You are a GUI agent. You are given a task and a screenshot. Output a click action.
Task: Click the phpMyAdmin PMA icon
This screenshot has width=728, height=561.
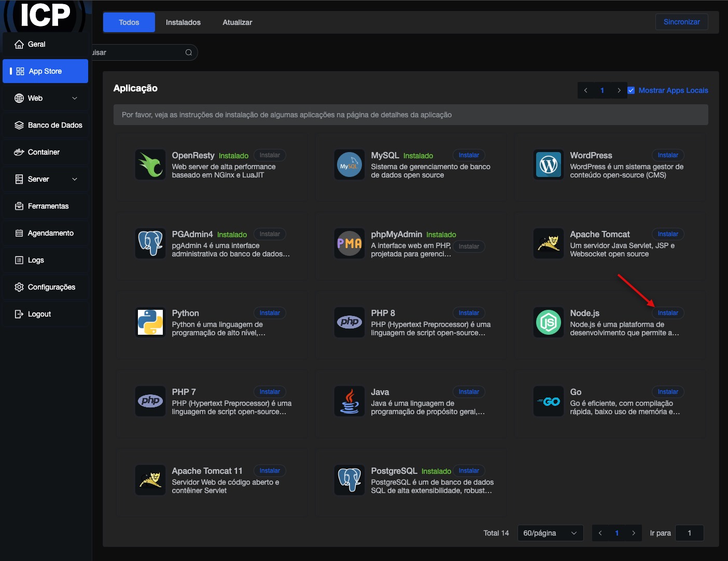(349, 243)
